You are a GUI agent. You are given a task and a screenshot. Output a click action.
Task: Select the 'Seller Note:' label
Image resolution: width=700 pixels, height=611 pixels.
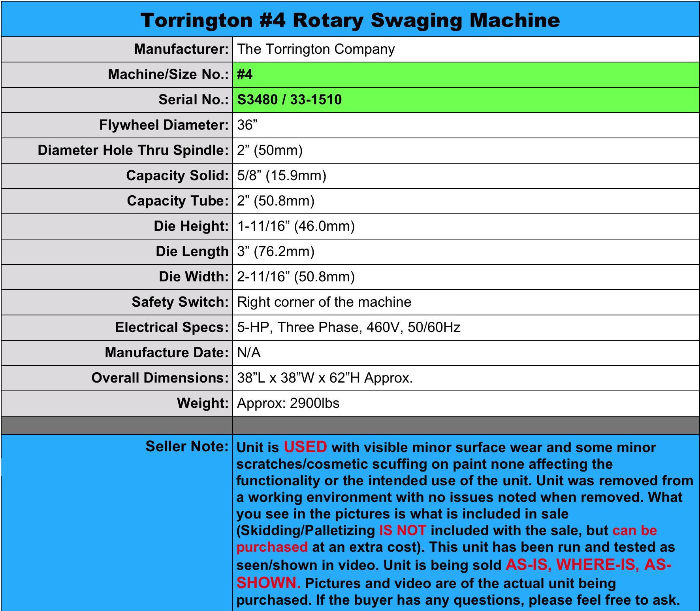[187, 446]
